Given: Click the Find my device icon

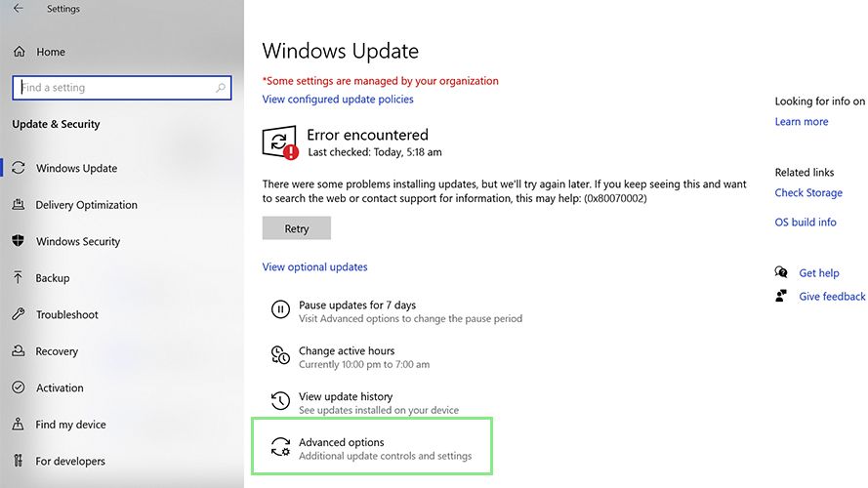Looking at the screenshot, I should click(19, 424).
